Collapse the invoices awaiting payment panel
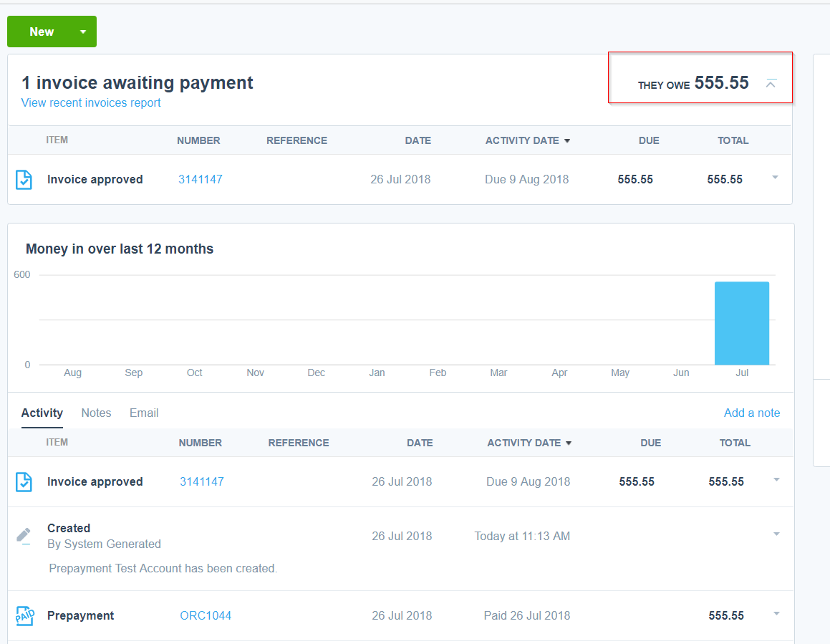This screenshot has width=830, height=644. (x=771, y=84)
